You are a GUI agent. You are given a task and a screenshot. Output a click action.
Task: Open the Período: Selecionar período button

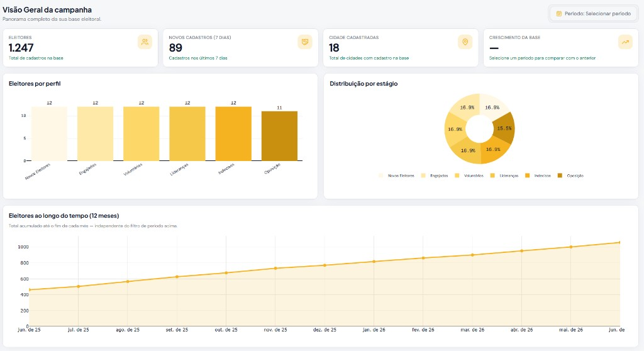594,14
